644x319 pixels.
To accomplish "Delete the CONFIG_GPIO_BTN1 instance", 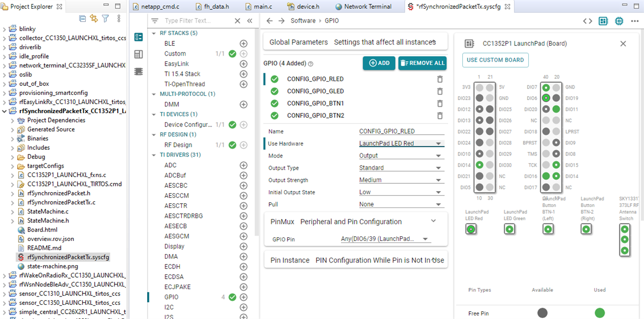I will [x=440, y=103].
